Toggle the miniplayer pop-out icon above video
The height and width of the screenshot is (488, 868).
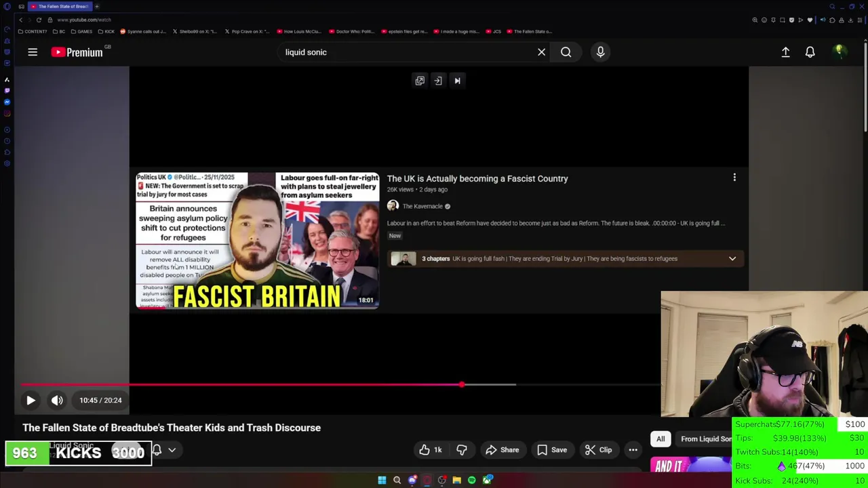coord(420,81)
